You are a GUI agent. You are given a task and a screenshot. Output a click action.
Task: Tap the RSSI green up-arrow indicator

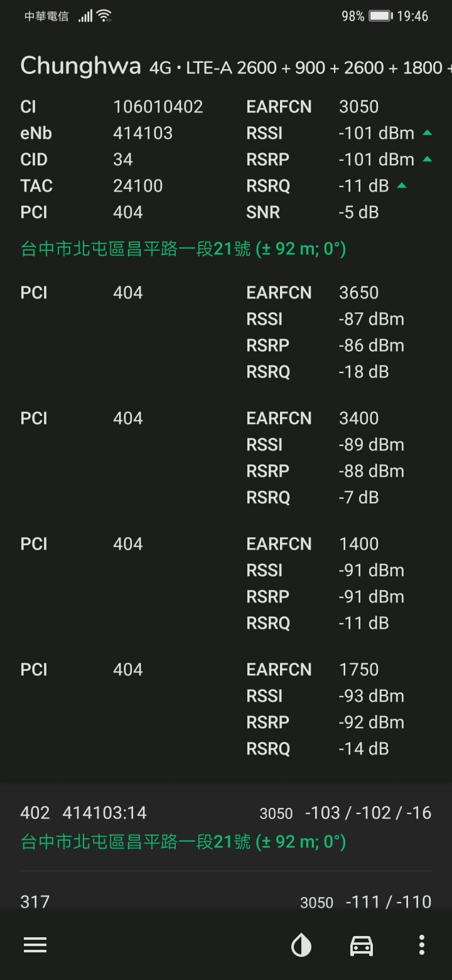[x=428, y=133]
